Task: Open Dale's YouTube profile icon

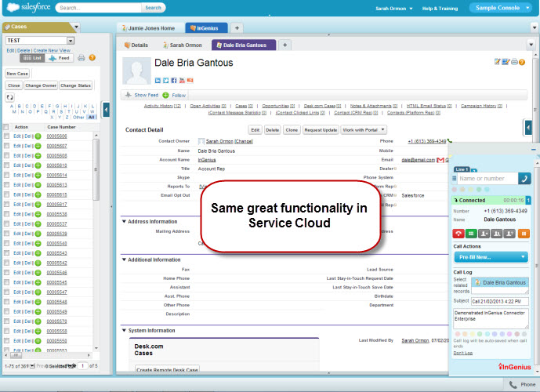Action: tap(182, 80)
